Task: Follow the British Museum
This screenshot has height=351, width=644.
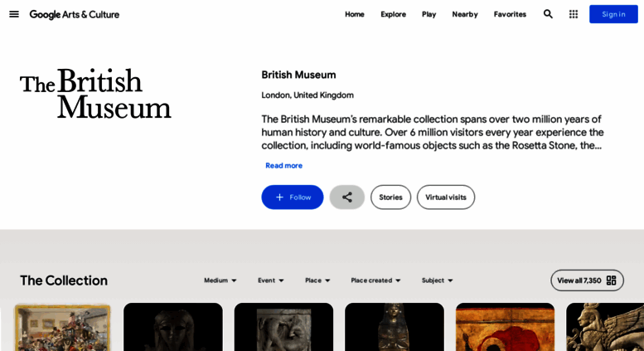Action: tap(293, 197)
